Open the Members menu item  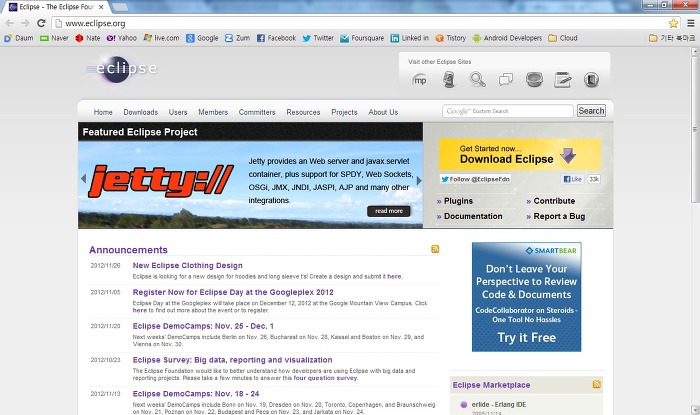click(x=213, y=112)
